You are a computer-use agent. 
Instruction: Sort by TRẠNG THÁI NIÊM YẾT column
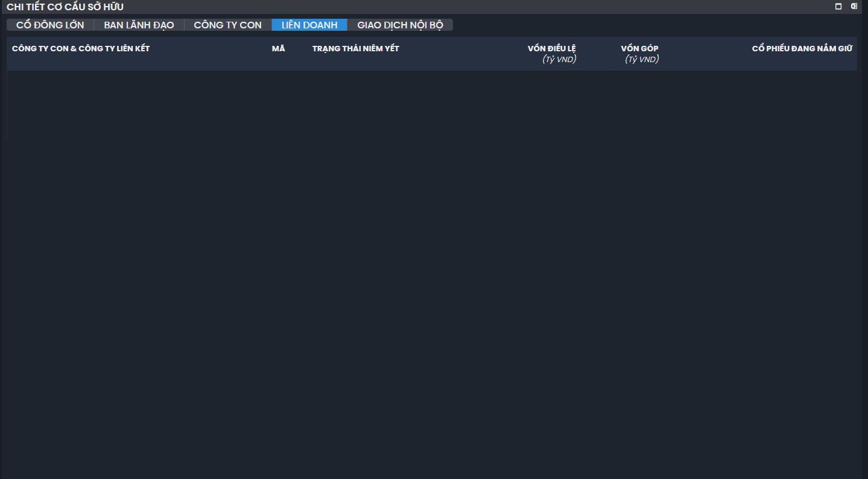coord(355,48)
